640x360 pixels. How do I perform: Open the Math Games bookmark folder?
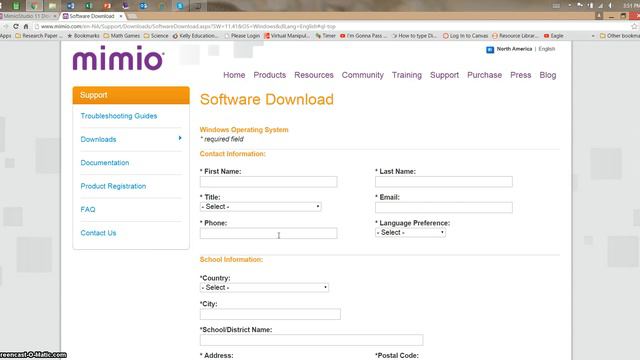tap(122, 36)
